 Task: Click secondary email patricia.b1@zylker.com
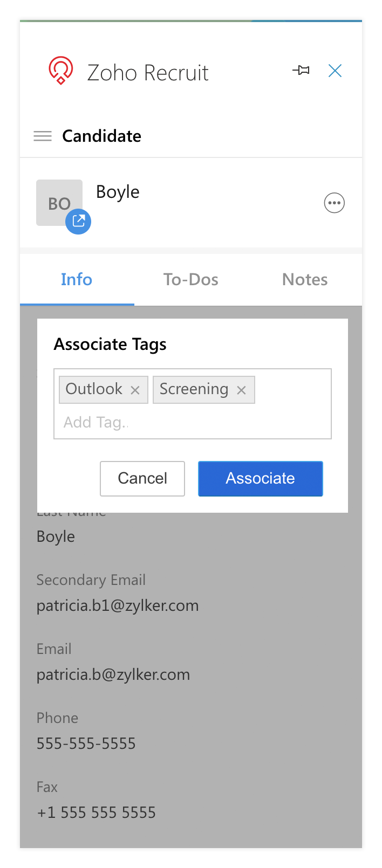click(x=118, y=605)
